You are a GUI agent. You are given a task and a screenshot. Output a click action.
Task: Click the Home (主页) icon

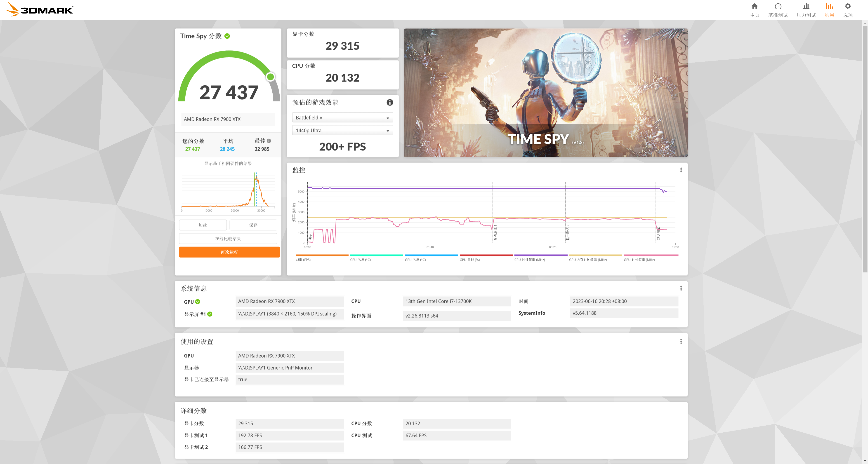(754, 6)
